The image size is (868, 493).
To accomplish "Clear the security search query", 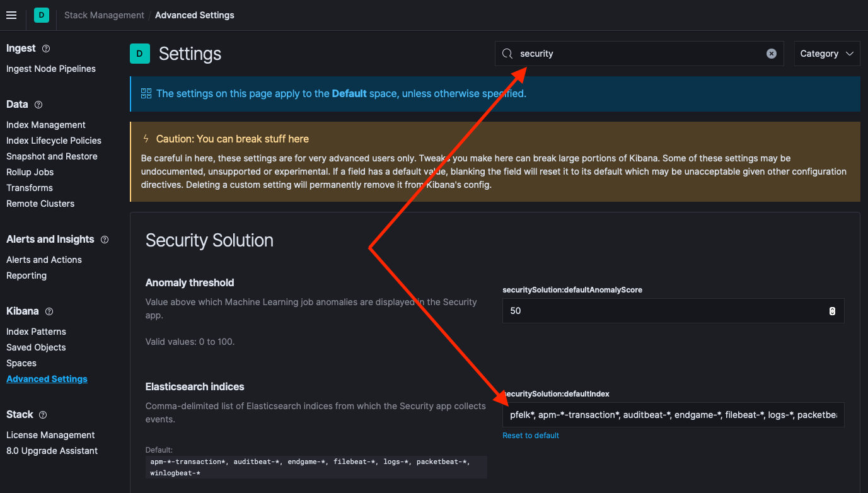I will coord(772,54).
